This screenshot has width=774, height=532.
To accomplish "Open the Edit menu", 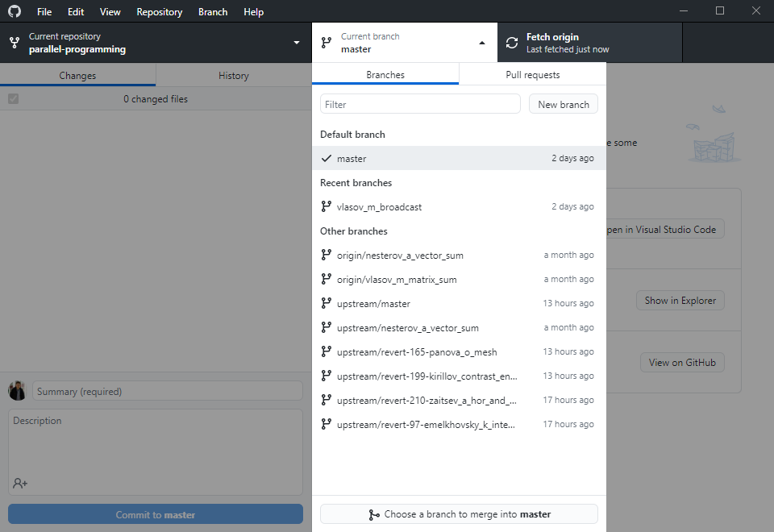I will pyautogui.click(x=76, y=12).
